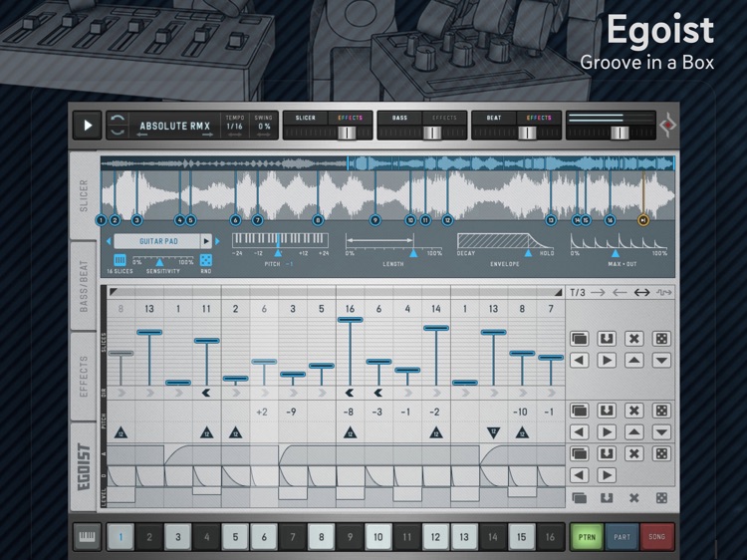This screenshot has width=747, height=560.
Task: Adjust the BASS volume fader
Action: [x=431, y=133]
